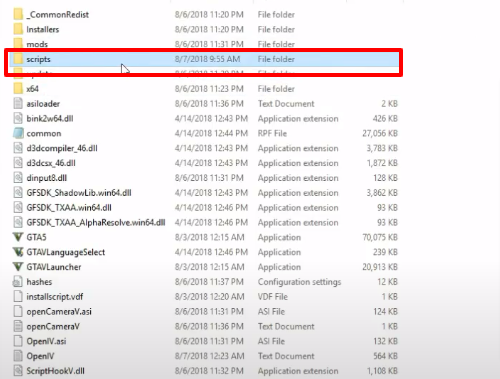Click the ScriptHookV.dll file icon
The width and height of the screenshot is (500, 379).
18,371
